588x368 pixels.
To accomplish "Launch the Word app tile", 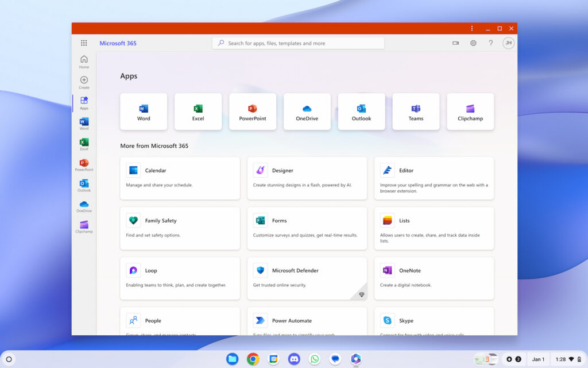I will click(144, 112).
